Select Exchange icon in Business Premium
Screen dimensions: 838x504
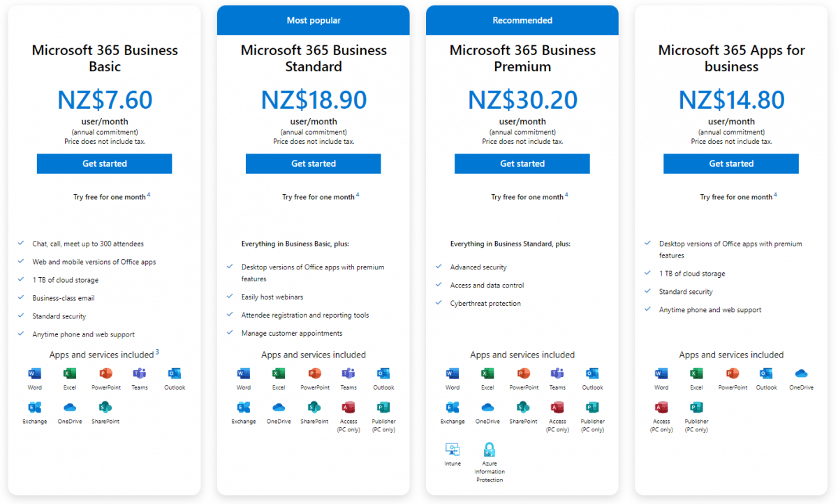[453, 408]
